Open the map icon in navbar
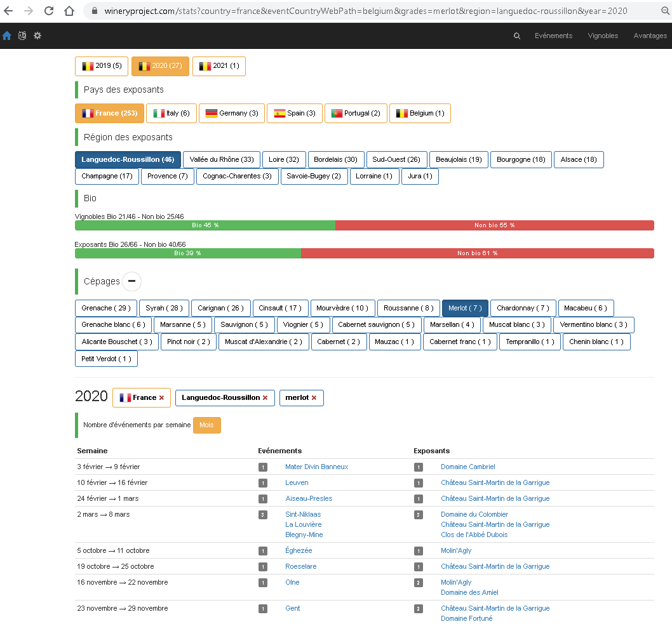672x631 pixels. coord(22,36)
